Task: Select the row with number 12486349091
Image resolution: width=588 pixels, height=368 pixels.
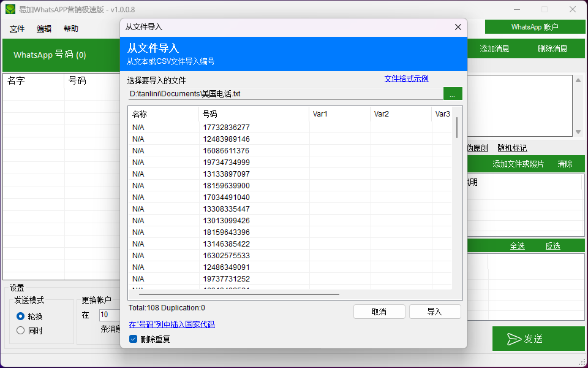Action: [x=290, y=267]
